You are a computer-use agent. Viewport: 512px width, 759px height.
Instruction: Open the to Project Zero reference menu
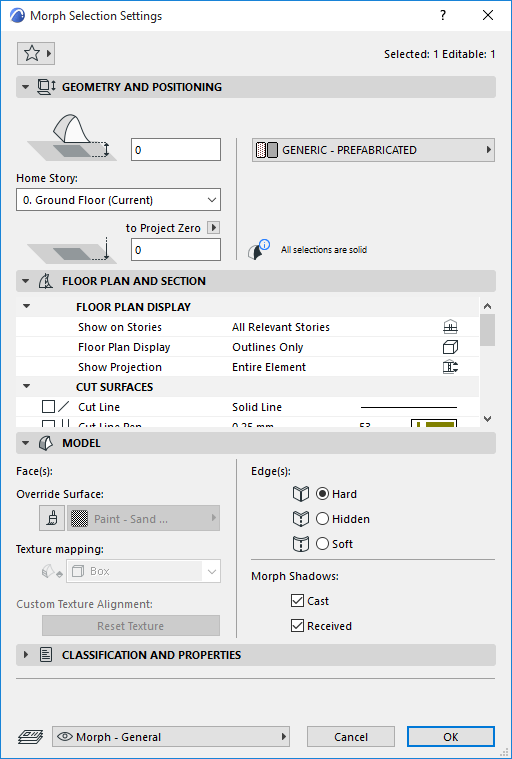click(213, 228)
